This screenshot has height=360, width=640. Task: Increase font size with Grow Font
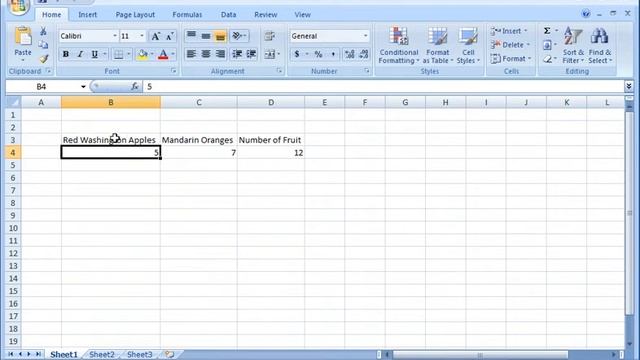coord(156,36)
